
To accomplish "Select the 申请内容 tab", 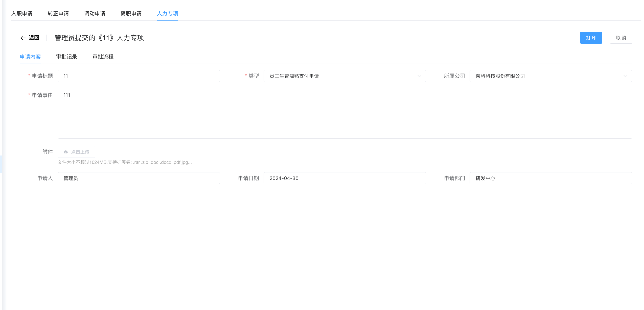I will pos(30,57).
